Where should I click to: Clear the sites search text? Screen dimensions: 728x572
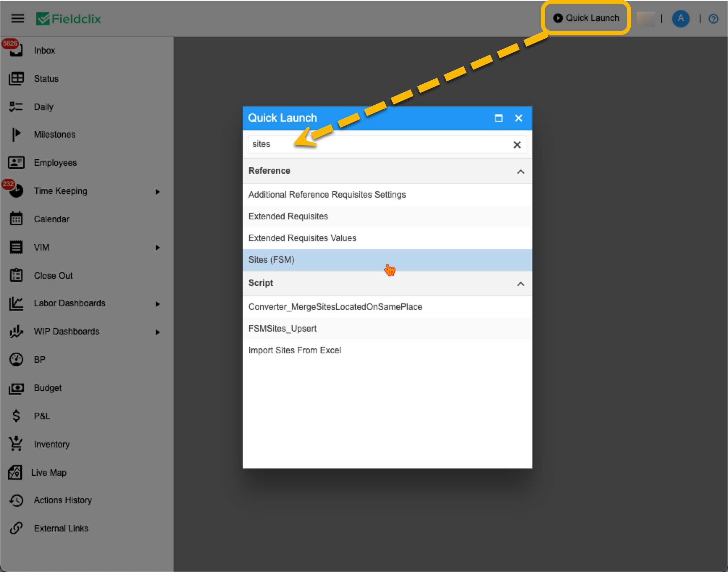pos(517,145)
